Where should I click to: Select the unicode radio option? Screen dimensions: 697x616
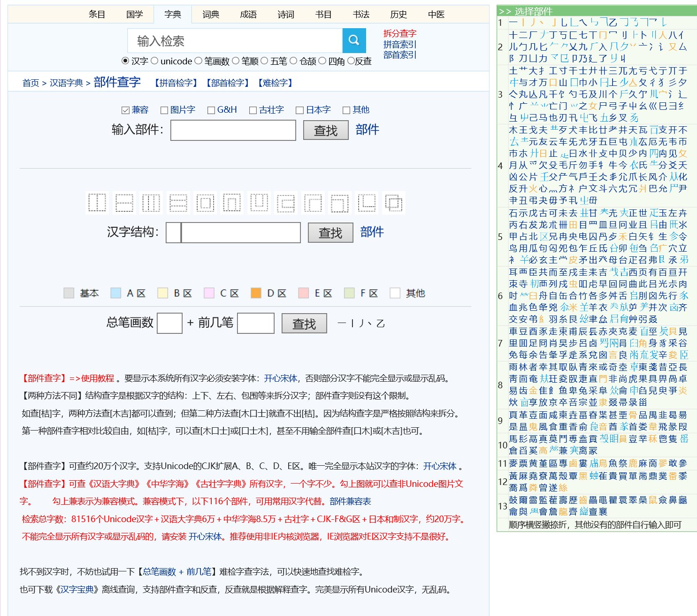(154, 61)
